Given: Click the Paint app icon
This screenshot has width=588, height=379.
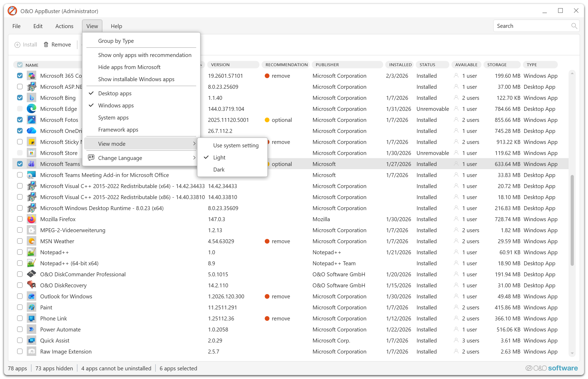Looking at the screenshot, I should 32,307.
